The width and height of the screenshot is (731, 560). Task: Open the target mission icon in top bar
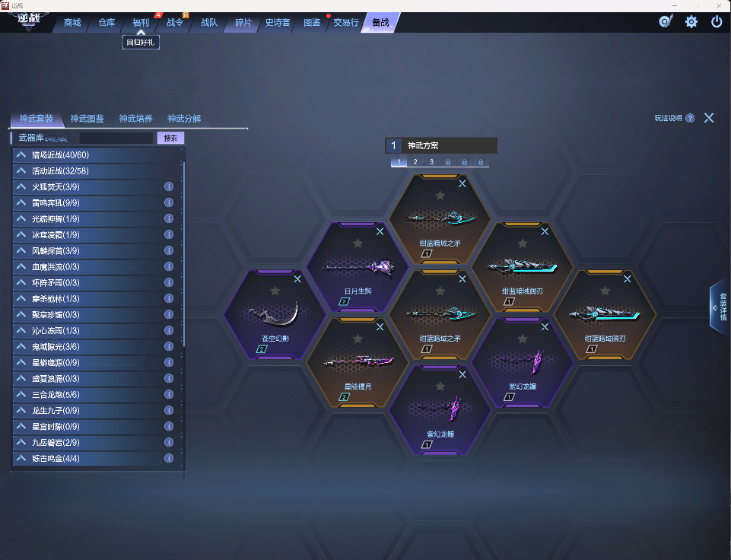coord(666,21)
